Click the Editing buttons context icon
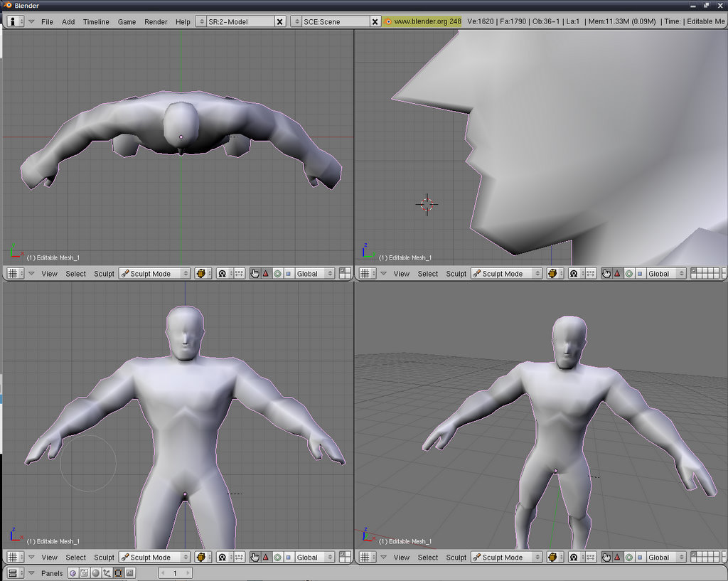The image size is (728, 581). click(118, 572)
